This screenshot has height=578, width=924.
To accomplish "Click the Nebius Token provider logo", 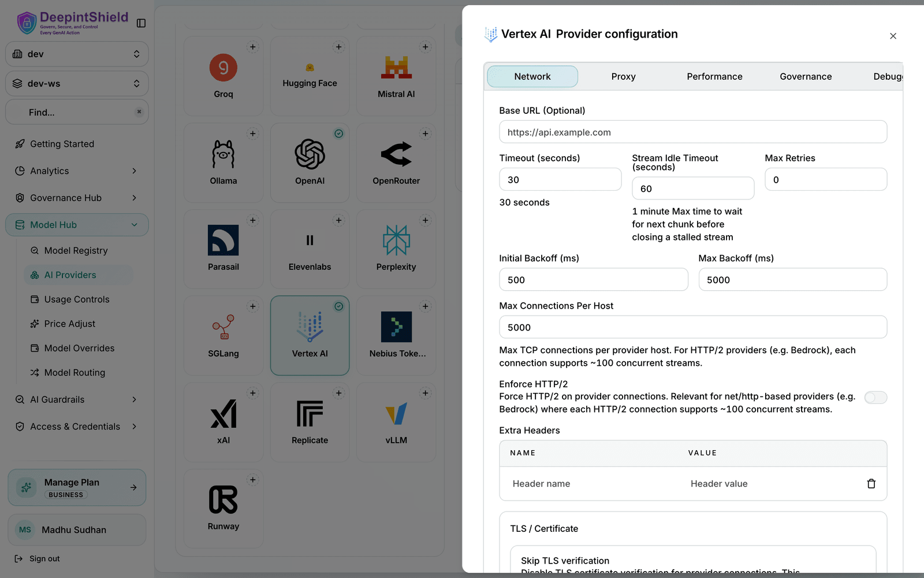I will click(x=396, y=327).
